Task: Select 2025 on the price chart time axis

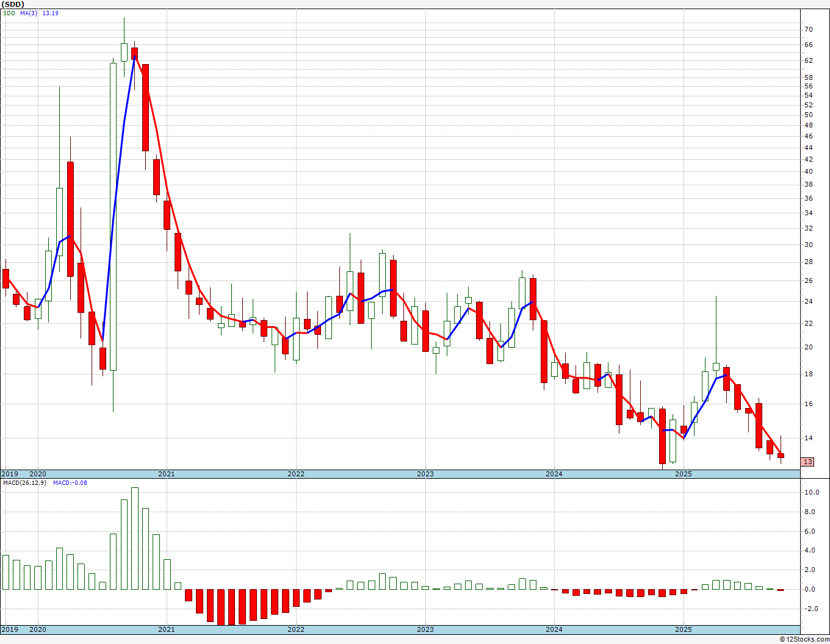Action: (x=684, y=474)
